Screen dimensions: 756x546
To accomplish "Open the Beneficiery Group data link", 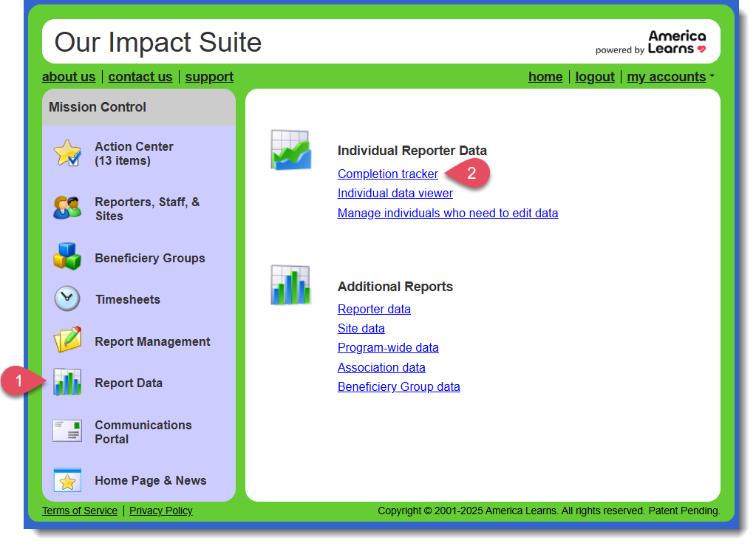I will (398, 387).
